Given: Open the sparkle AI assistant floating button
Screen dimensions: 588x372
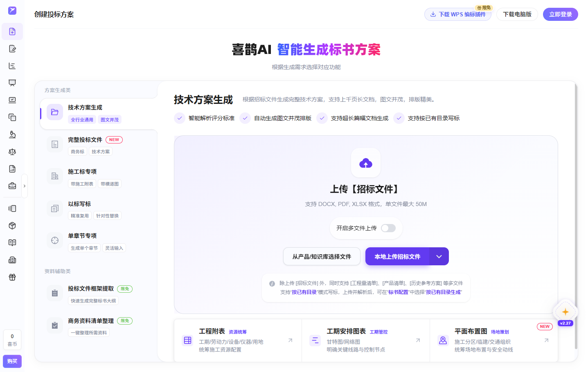Looking at the screenshot, I should point(565,312).
